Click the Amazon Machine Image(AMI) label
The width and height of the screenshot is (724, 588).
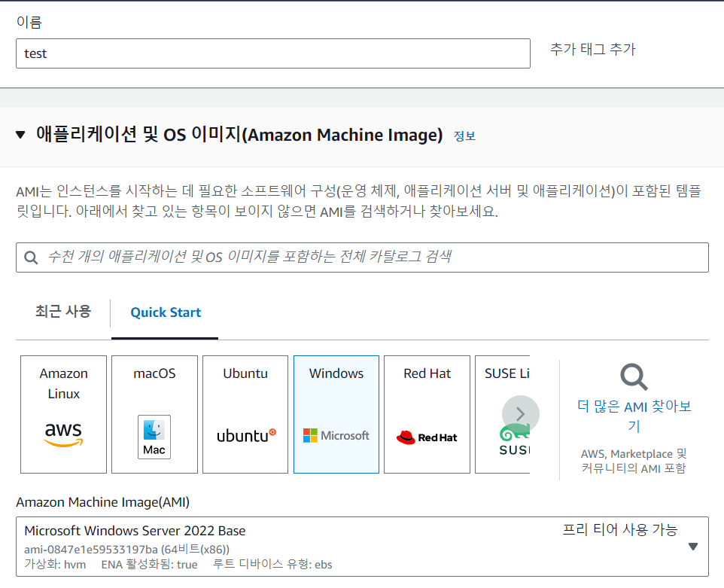tap(103, 502)
